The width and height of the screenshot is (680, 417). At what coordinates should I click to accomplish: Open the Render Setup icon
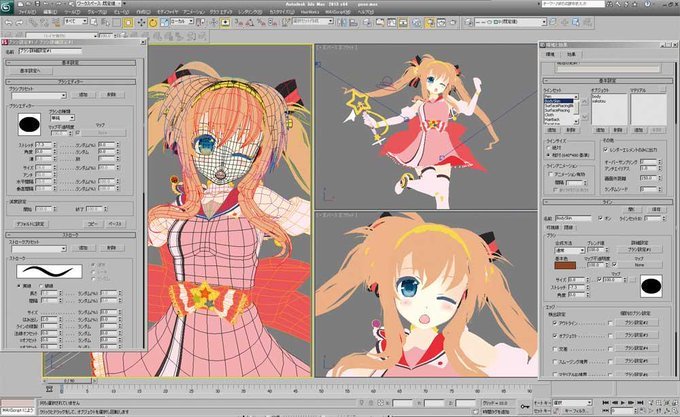pyautogui.click(x=429, y=23)
